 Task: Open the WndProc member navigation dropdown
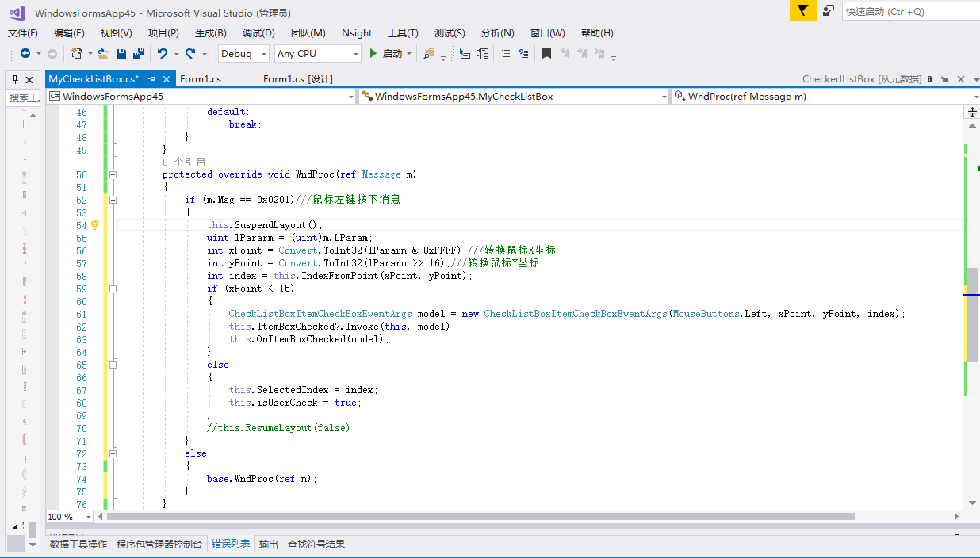pos(825,96)
